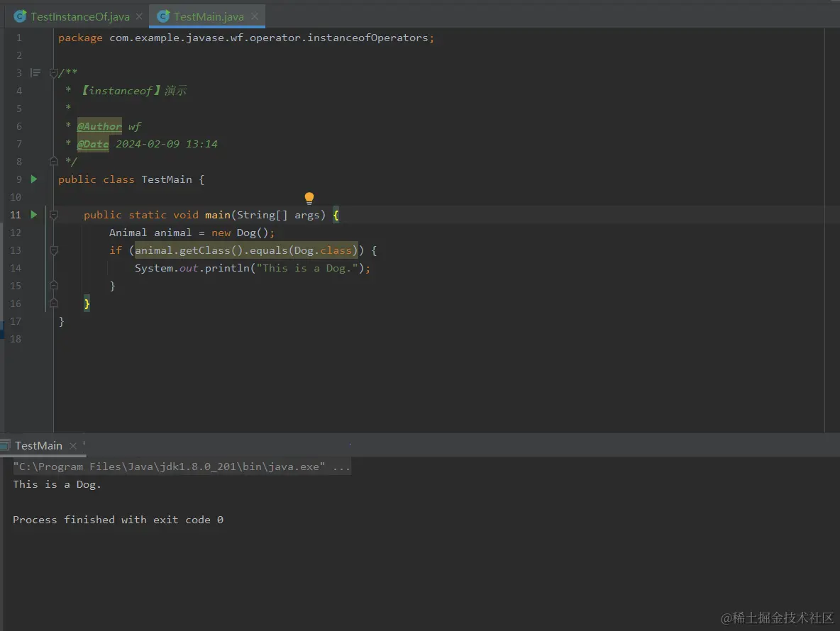Switch to the TestInstanceOf.java tab
Viewport: 840px width, 631px height.
coord(79,16)
